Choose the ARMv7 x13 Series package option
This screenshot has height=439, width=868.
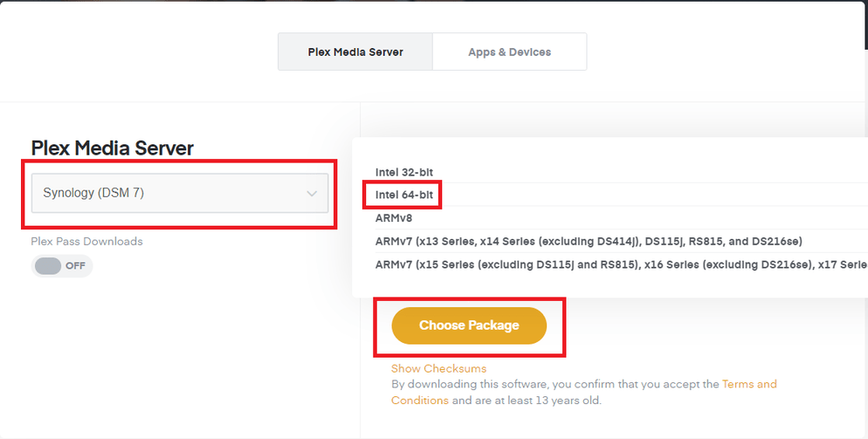589,241
